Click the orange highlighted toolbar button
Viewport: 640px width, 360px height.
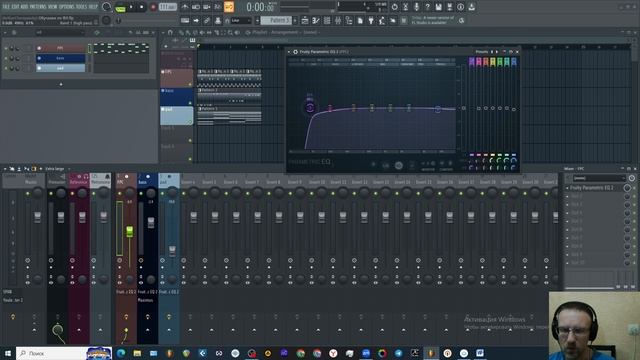click(x=229, y=7)
